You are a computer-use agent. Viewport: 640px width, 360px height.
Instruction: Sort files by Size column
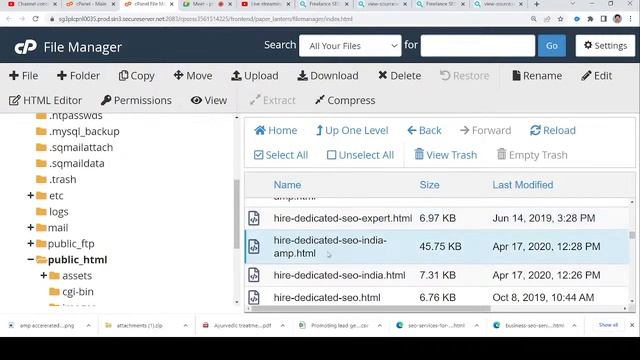[x=429, y=185]
